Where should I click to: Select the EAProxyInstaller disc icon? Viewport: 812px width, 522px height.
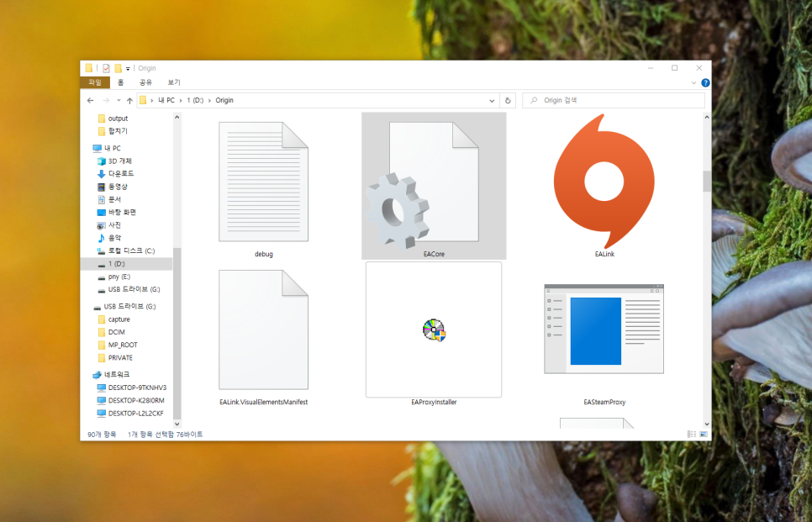tap(434, 330)
